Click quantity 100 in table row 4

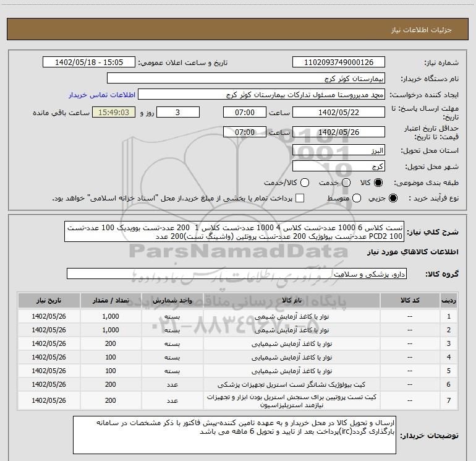111,358
